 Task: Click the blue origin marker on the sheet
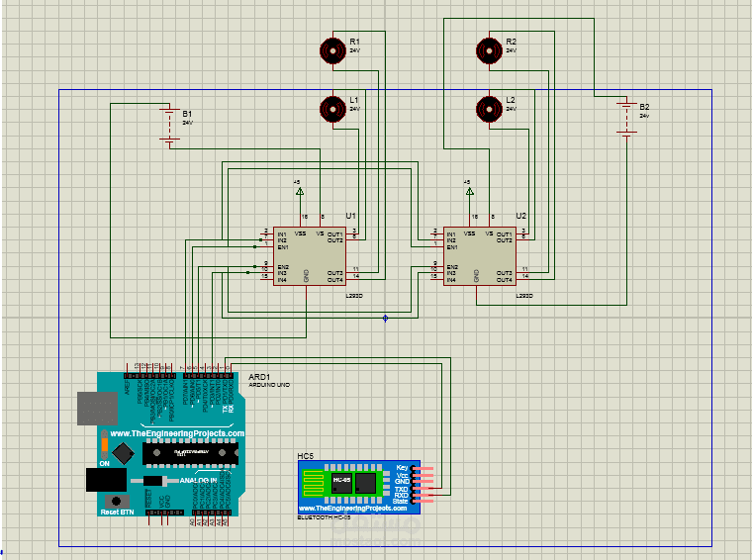coord(385,318)
